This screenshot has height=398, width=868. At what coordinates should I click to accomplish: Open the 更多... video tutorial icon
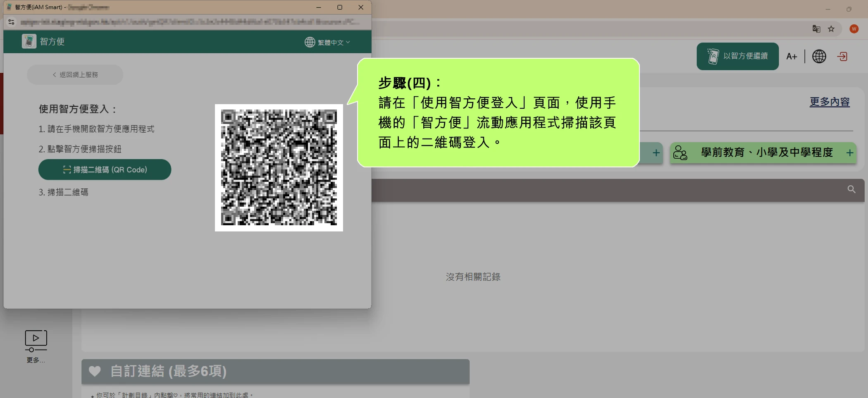pos(36,346)
